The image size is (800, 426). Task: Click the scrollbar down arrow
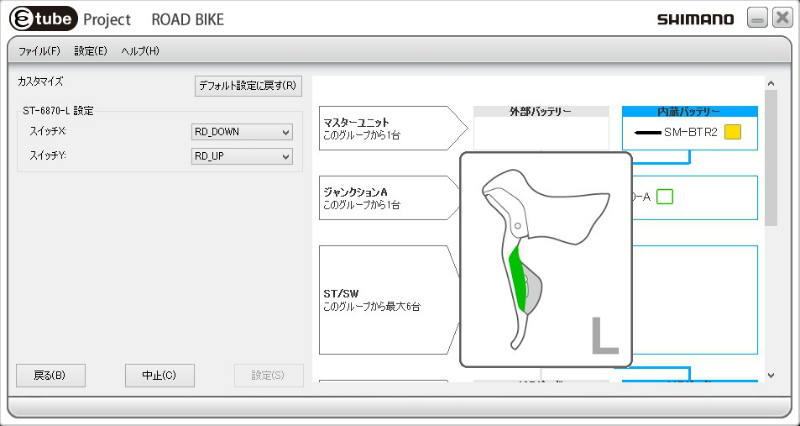(x=771, y=375)
